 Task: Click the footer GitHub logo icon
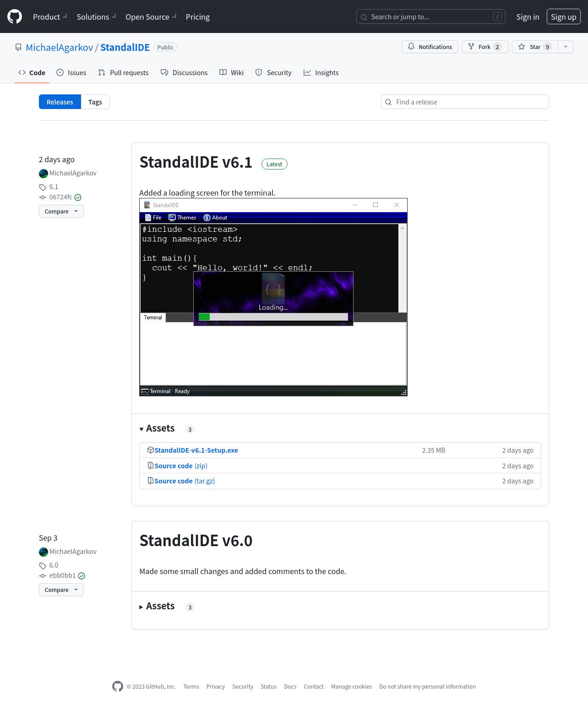coord(118,686)
